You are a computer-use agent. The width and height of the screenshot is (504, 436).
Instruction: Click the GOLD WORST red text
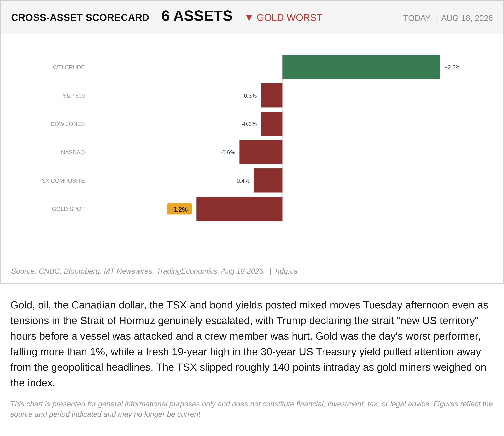click(289, 18)
